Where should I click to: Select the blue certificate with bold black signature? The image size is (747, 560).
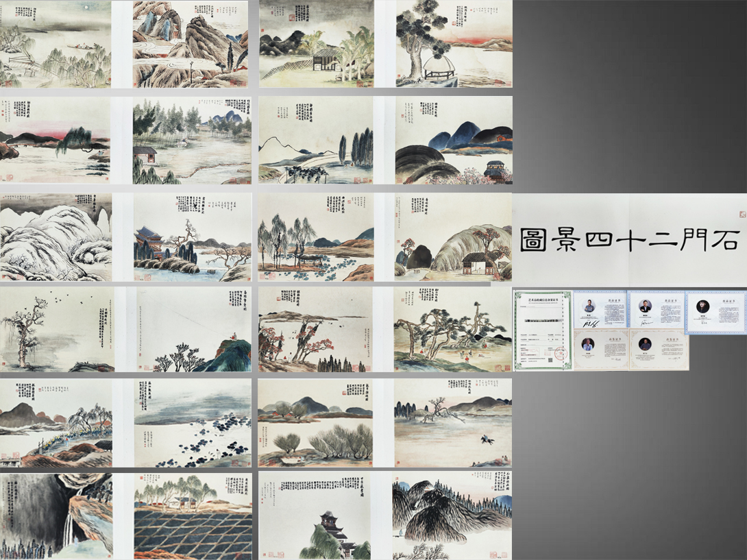click(600, 309)
